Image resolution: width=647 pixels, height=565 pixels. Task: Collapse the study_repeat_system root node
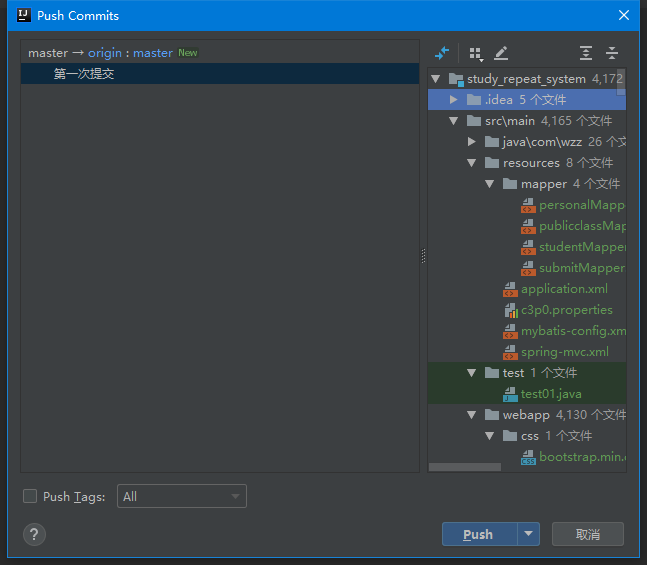point(436,79)
